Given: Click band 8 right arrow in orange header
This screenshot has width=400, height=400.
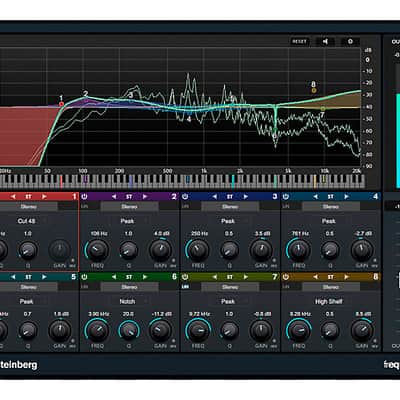Looking at the screenshot, I should (346, 277).
